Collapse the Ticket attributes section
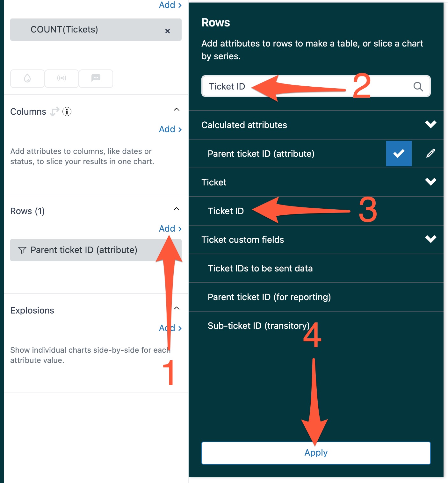 pyautogui.click(x=430, y=182)
